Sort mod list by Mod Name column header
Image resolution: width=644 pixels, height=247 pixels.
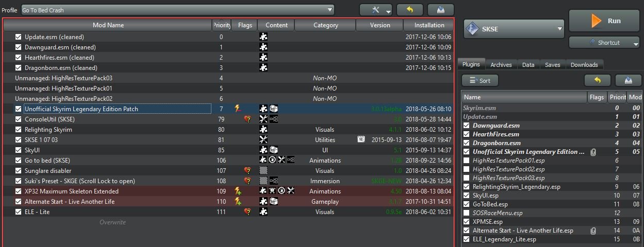click(x=108, y=25)
